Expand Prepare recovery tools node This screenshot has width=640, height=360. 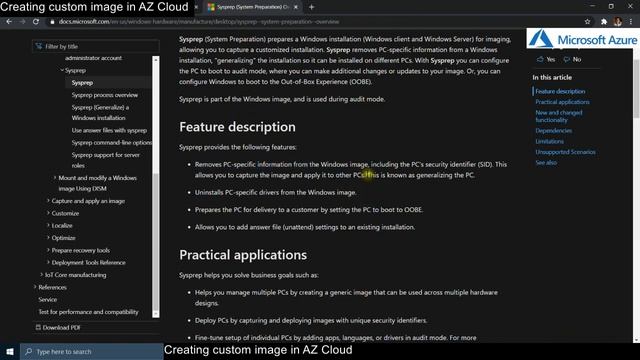(48, 250)
